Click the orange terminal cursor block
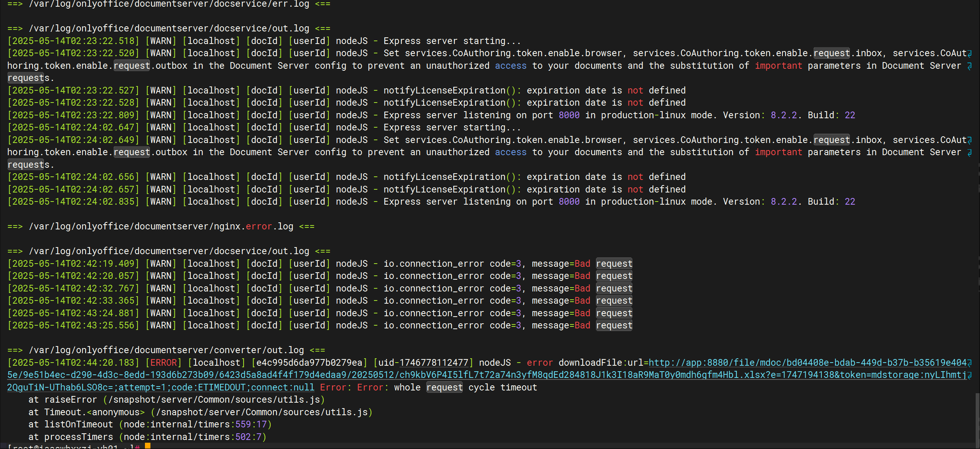This screenshot has height=449, width=980. point(148,446)
